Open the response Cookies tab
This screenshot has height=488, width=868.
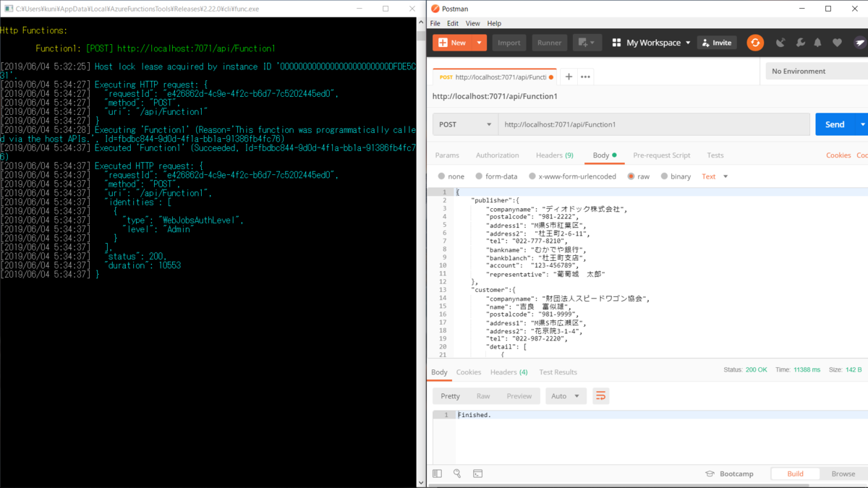(469, 372)
